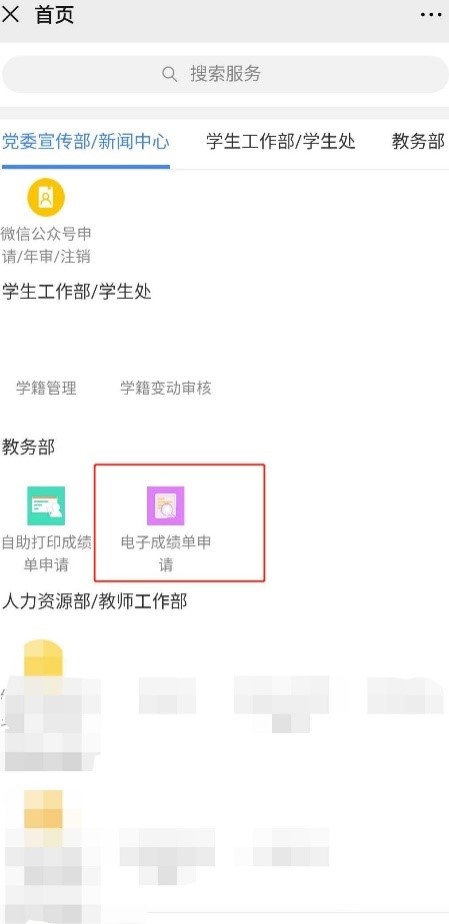Click the green 自助打印成绩单 icon
This screenshot has width=449, height=924.
click(46, 506)
